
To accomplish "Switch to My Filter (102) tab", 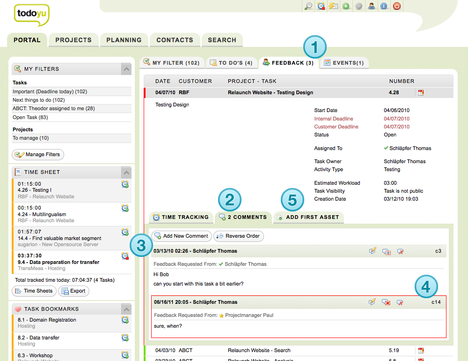I will tap(171, 63).
